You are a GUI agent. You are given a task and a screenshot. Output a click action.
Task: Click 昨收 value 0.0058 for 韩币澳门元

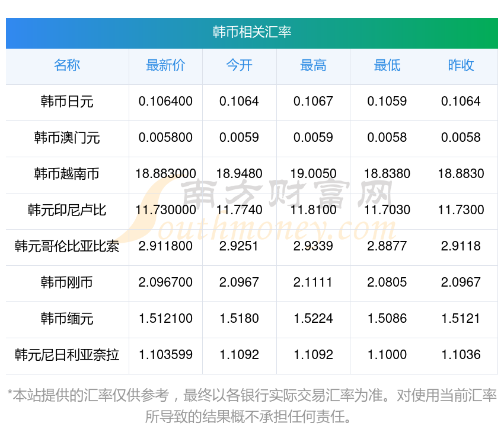tap(461, 138)
